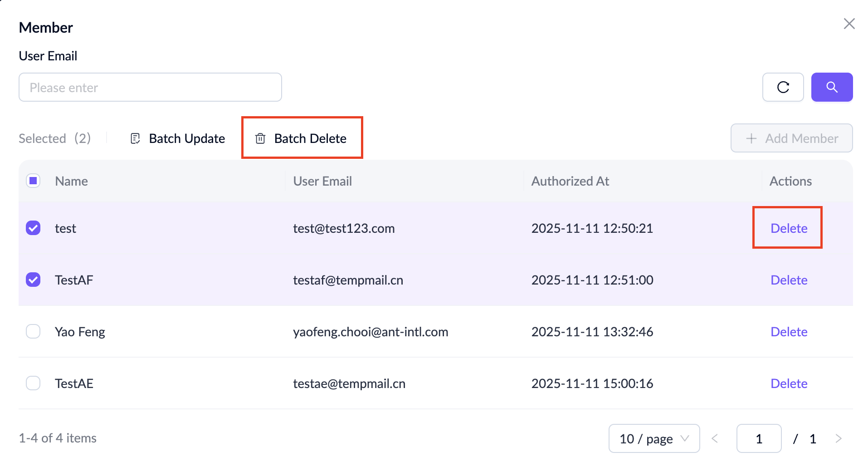Select the Yao Feng row checkbox

pos(33,331)
